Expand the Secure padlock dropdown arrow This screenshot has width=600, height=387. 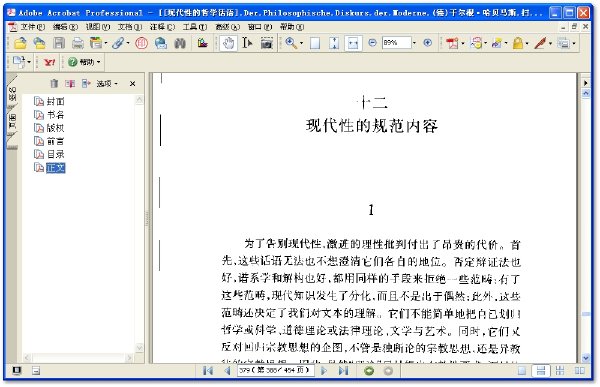tap(527, 43)
